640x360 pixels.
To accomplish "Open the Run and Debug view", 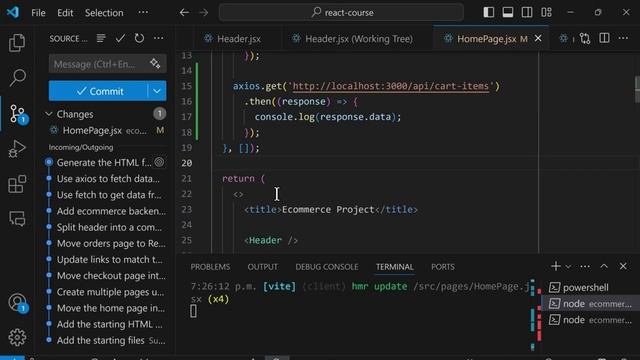I will pyautogui.click(x=17, y=149).
